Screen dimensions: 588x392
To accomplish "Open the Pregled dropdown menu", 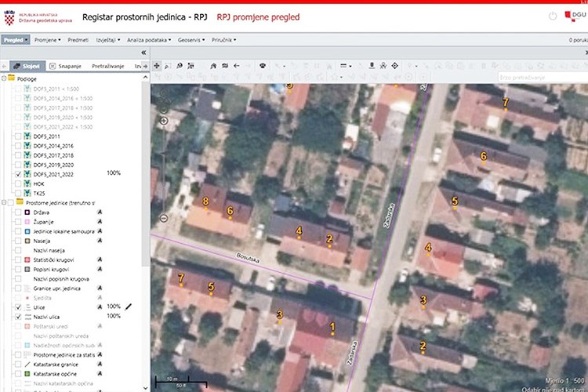I will point(15,38).
